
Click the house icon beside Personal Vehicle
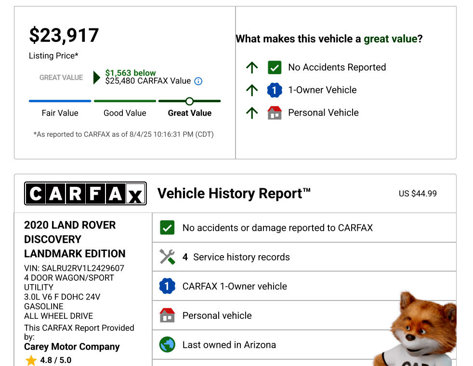tap(275, 113)
